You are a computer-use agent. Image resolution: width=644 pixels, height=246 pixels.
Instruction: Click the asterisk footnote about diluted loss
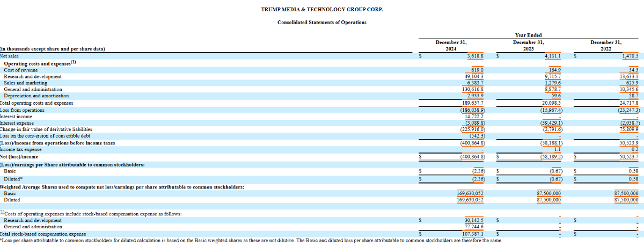click(x=251, y=240)
